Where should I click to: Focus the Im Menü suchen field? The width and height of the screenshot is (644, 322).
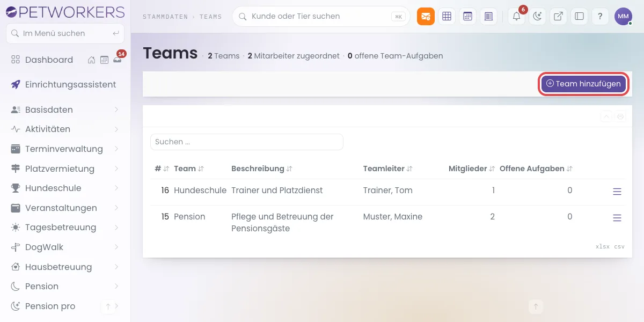[65, 33]
